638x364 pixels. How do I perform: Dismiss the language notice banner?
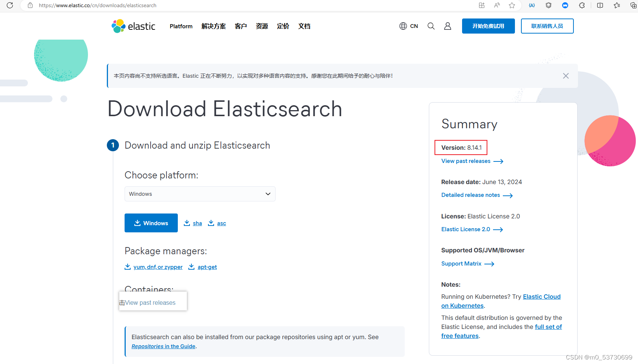click(566, 76)
